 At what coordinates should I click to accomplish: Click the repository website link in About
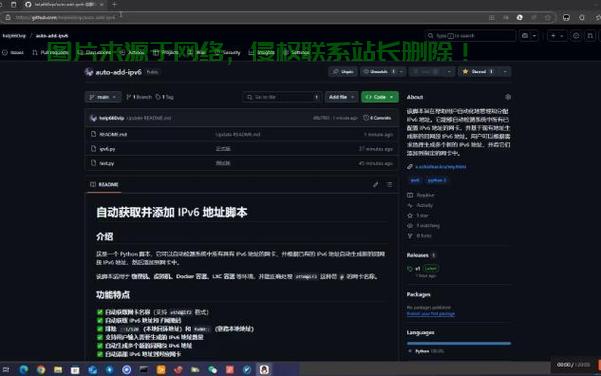pos(440,167)
